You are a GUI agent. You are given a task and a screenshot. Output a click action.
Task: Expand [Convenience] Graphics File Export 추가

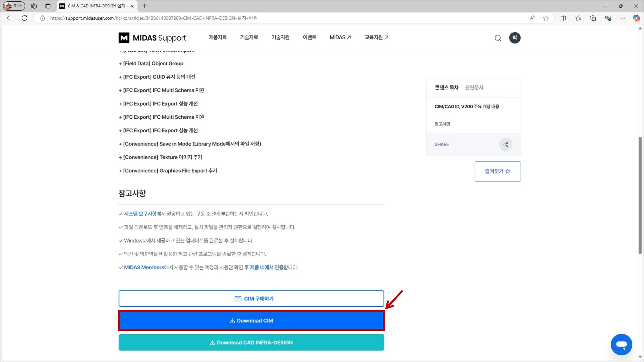coord(168,171)
